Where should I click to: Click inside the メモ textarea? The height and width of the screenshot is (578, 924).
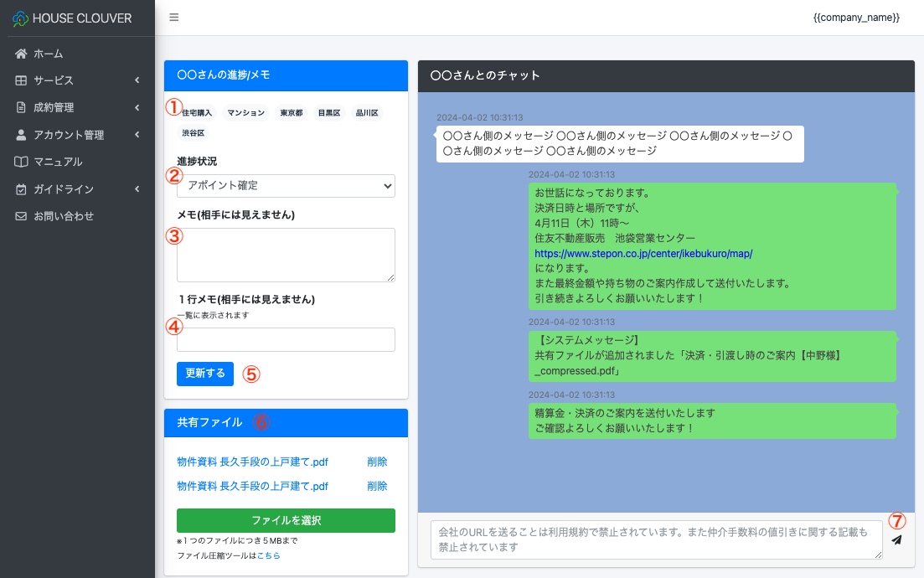(x=286, y=255)
